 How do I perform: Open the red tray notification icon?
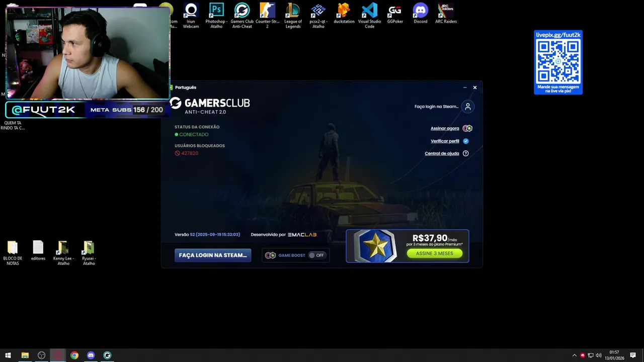click(x=583, y=355)
